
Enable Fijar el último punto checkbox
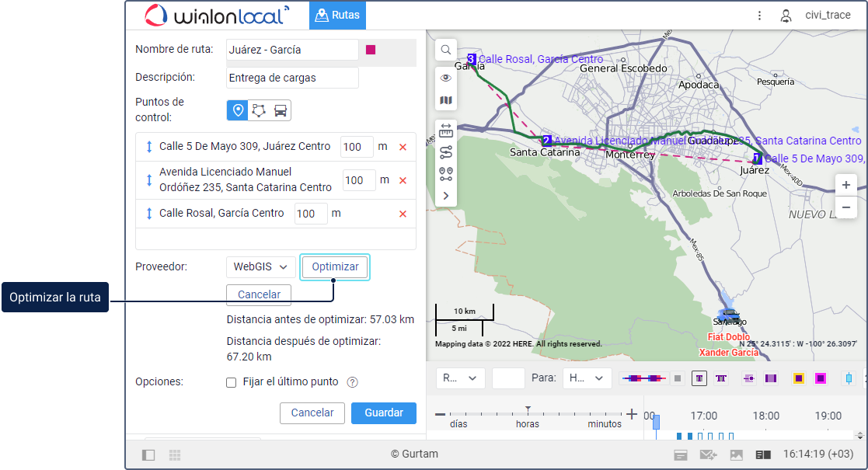[x=232, y=382]
